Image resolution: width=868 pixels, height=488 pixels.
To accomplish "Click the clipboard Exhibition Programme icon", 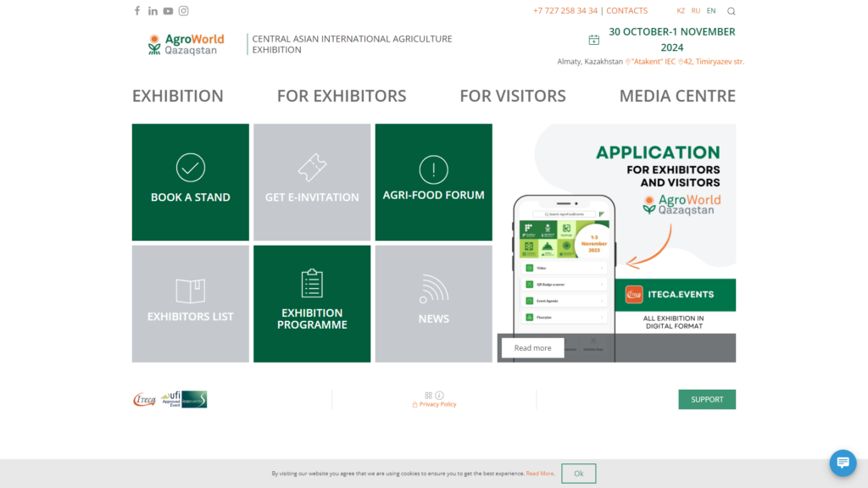I will pyautogui.click(x=312, y=283).
